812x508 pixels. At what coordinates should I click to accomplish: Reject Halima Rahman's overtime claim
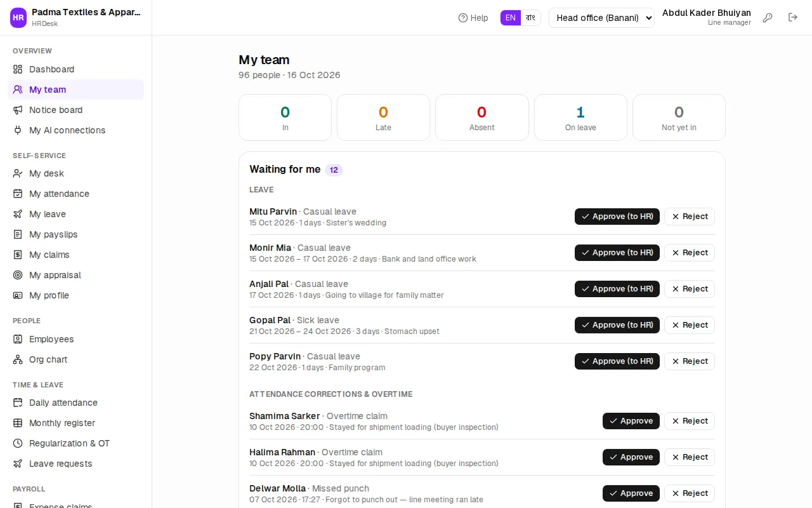click(690, 457)
